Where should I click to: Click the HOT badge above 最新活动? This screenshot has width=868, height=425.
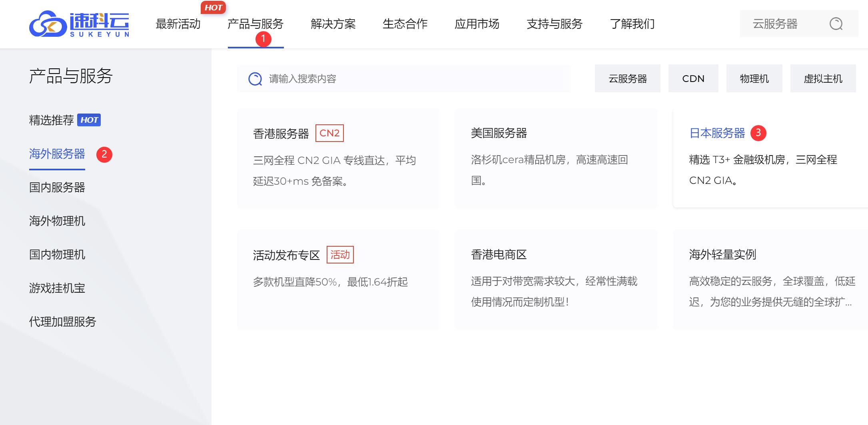pyautogui.click(x=213, y=8)
